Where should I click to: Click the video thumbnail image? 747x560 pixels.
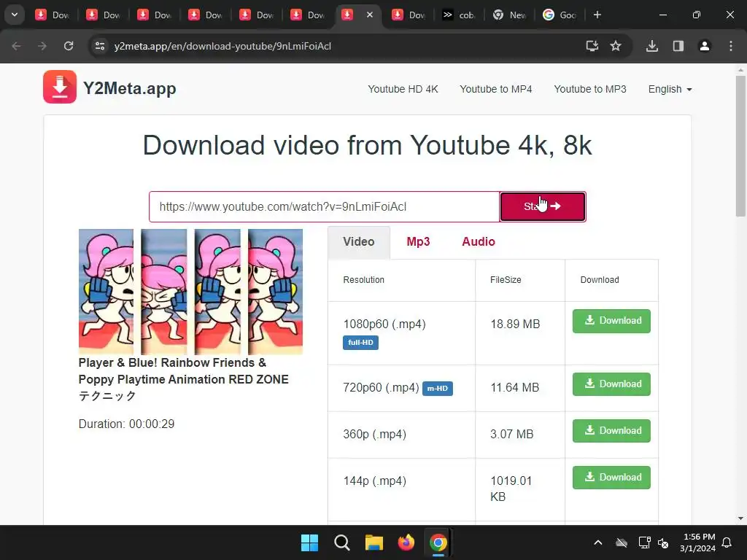[190, 292]
